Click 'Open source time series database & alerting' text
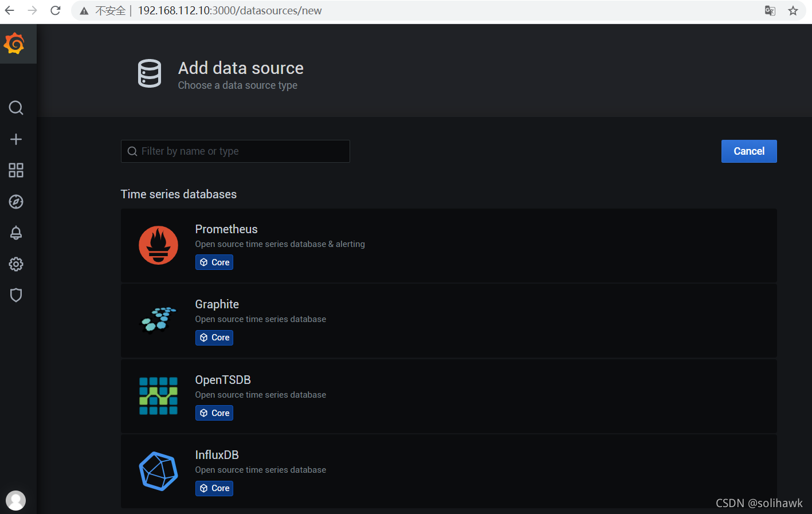This screenshot has height=514, width=812. (280, 244)
